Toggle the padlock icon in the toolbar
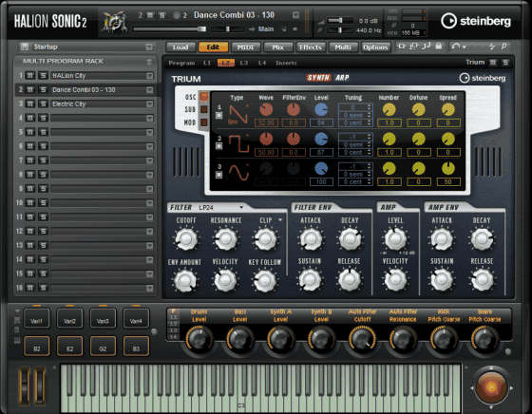The height and width of the screenshot is (414, 532). [x=439, y=46]
